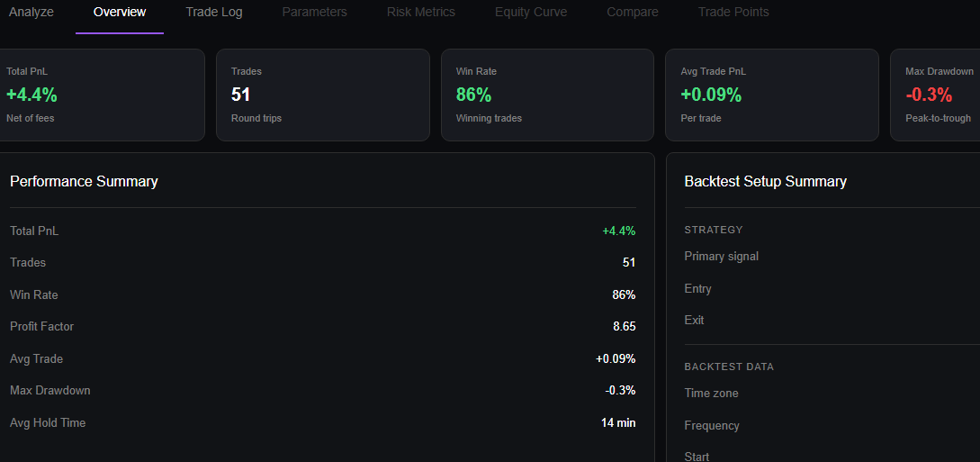The image size is (980, 462).
Task: Click the Frequency label
Action: (712, 426)
